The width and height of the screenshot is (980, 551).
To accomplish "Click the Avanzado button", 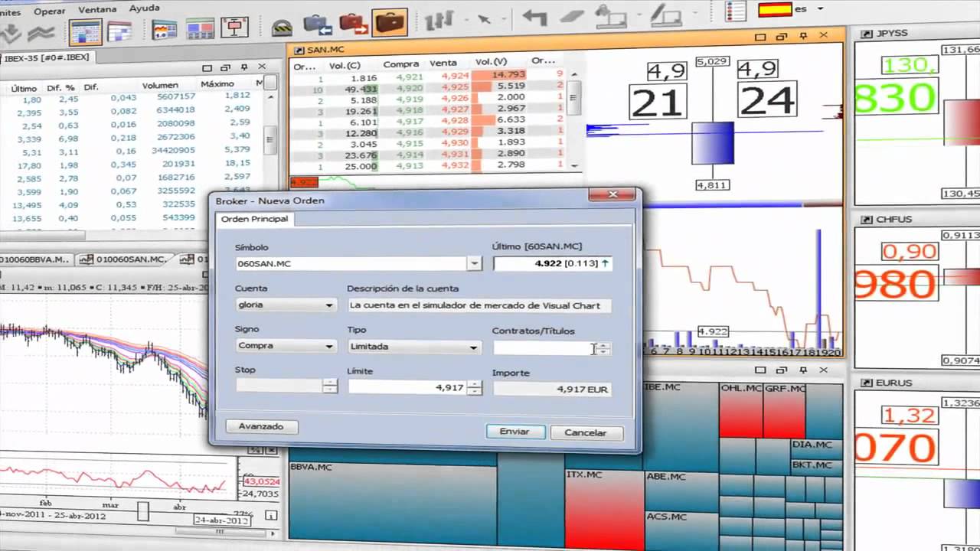I will [261, 426].
